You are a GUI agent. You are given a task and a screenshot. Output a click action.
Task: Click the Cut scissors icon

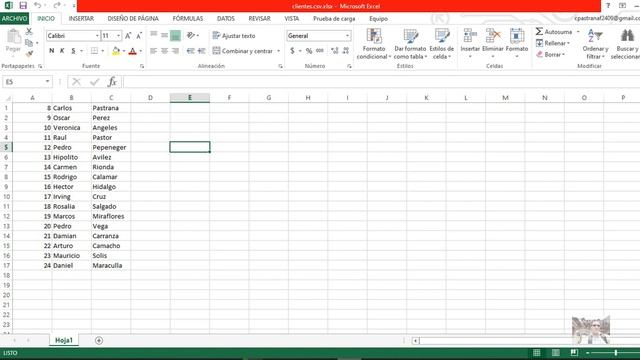(29, 31)
